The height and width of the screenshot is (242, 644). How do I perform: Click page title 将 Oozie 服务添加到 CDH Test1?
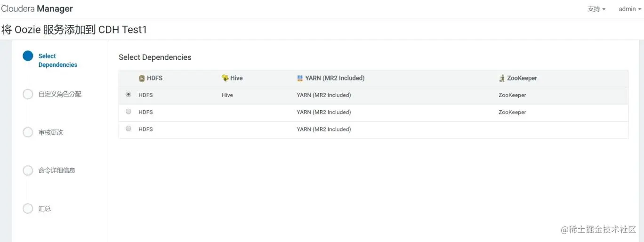74,30
